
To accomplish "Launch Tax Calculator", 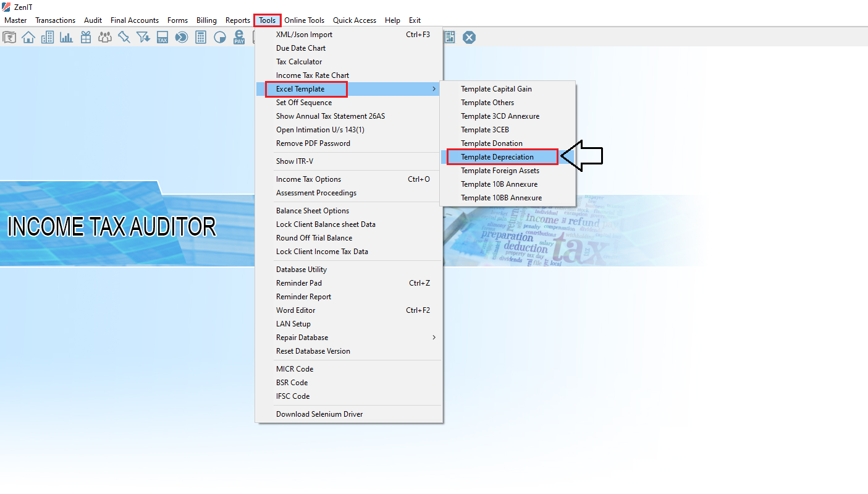I will point(349,62).
